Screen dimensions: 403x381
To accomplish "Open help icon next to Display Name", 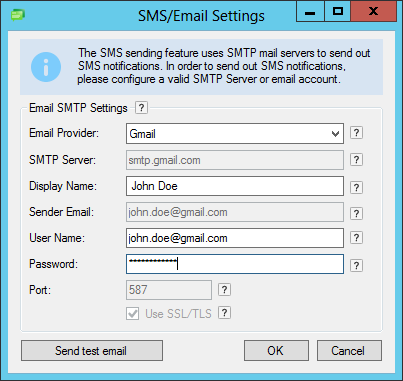I will pos(356,187).
